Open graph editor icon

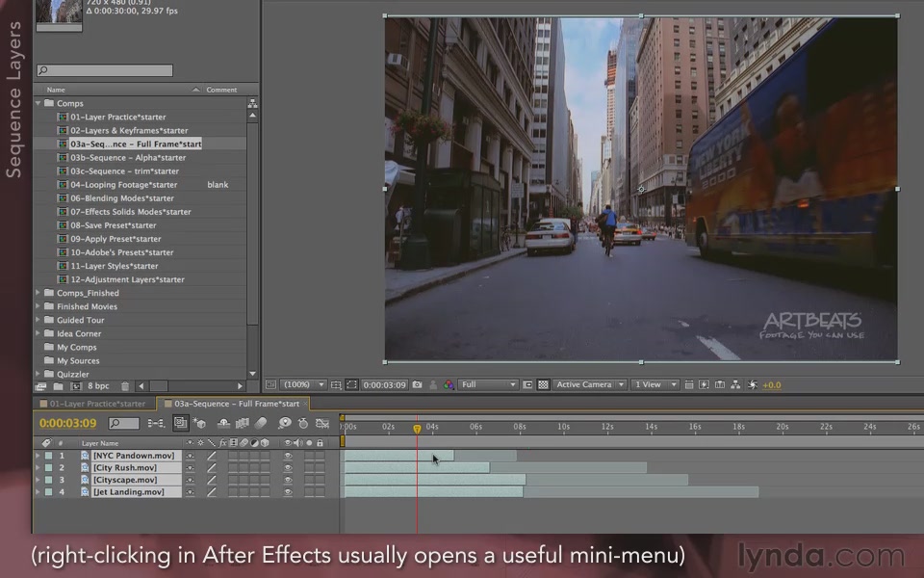(x=322, y=423)
